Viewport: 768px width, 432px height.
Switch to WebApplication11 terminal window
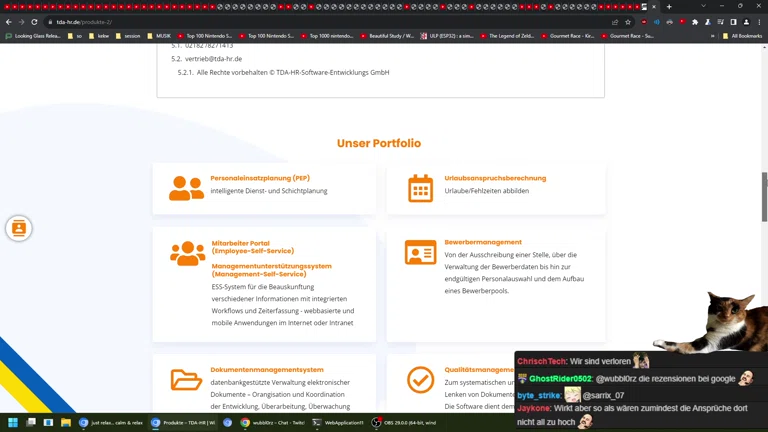pos(339,423)
